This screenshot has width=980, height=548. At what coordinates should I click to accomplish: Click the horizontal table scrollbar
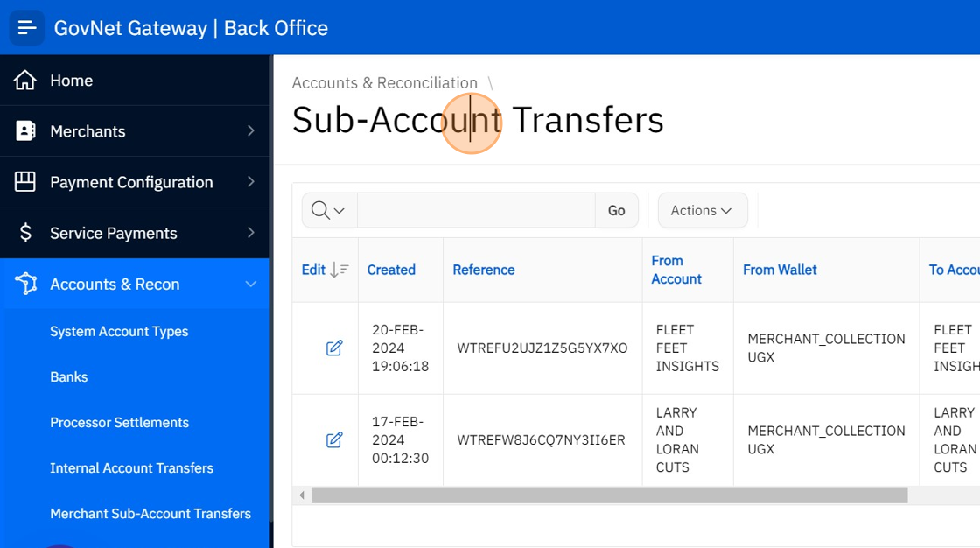pos(609,495)
